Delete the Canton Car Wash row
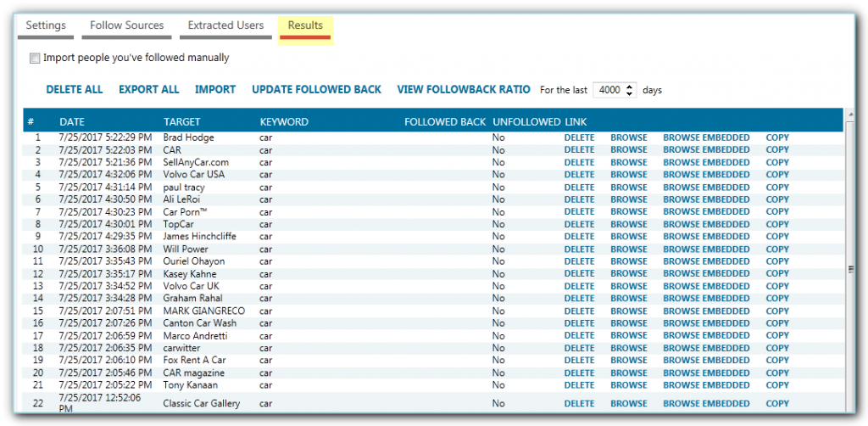868x426 pixels. (579, 323)
